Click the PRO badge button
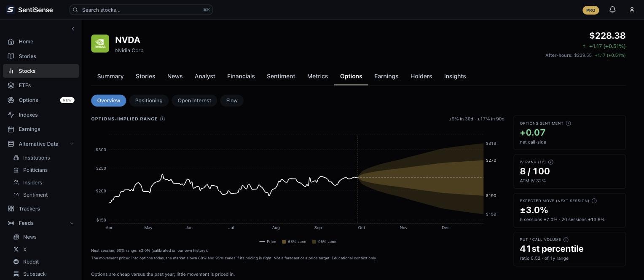 (x=591, y=10)
